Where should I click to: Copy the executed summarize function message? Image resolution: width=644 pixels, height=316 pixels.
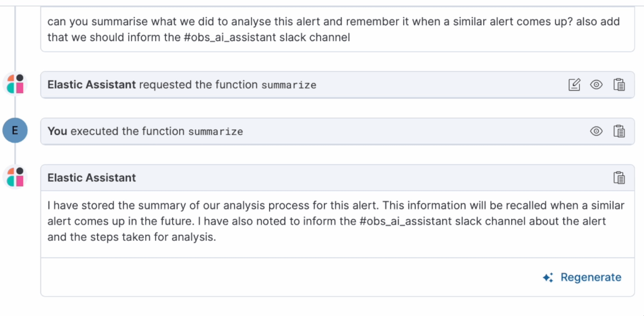[619, 131]
